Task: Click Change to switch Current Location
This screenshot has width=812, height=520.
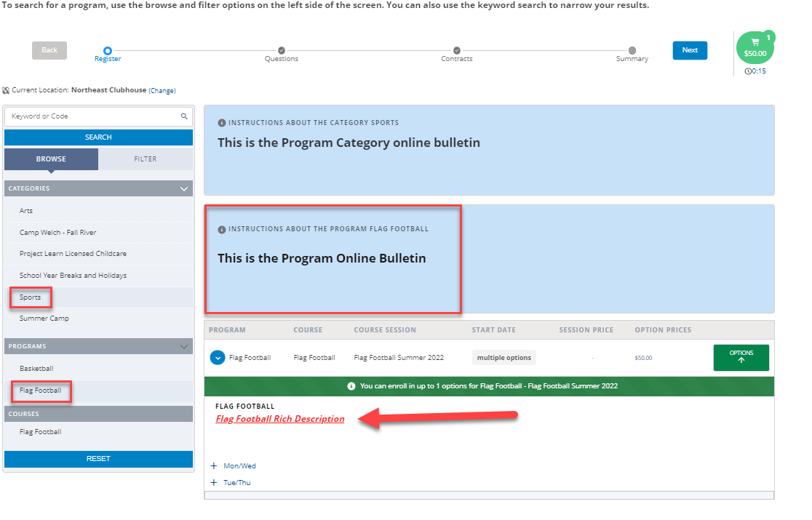Action: (x=162, y=89)
